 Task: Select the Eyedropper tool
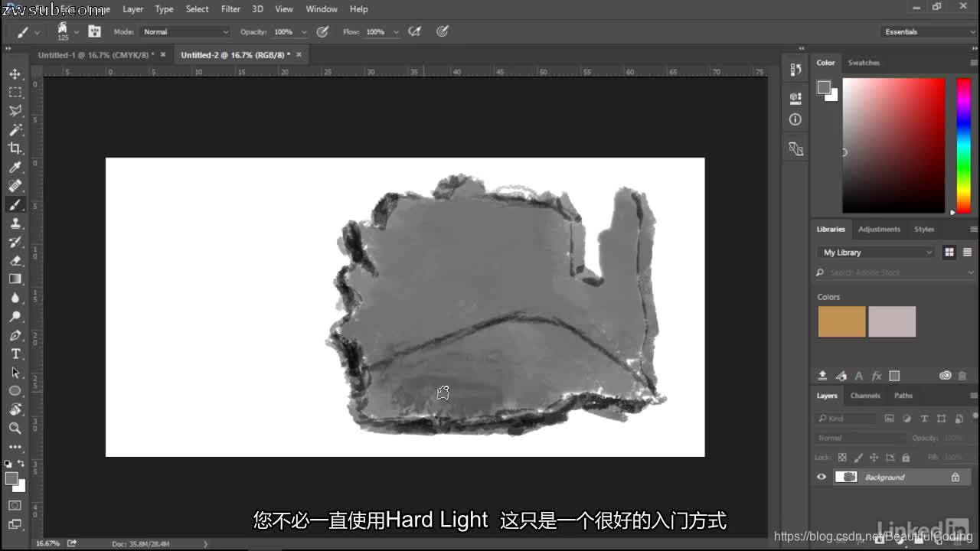pyautogui.click(x=15, y=167)
